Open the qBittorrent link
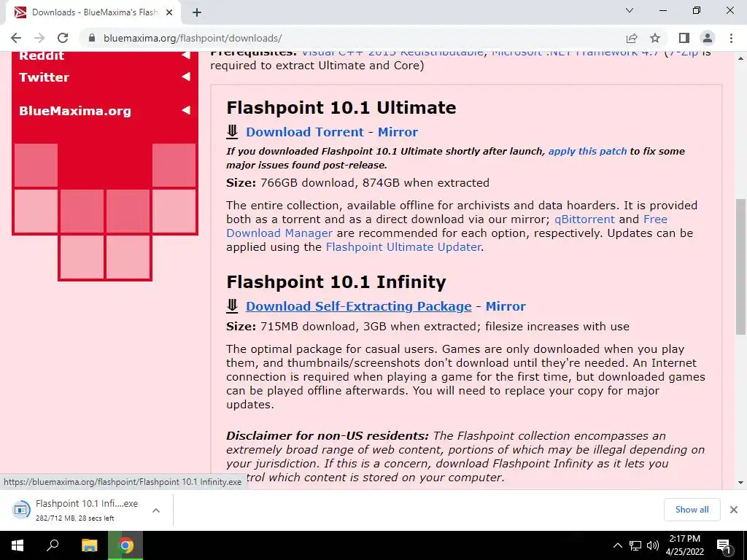747x560 pixels. pos(584,219)
